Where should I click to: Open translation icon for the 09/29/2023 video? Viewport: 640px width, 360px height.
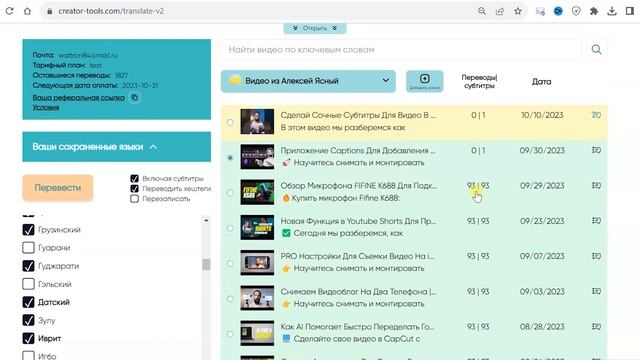[596, 185]
